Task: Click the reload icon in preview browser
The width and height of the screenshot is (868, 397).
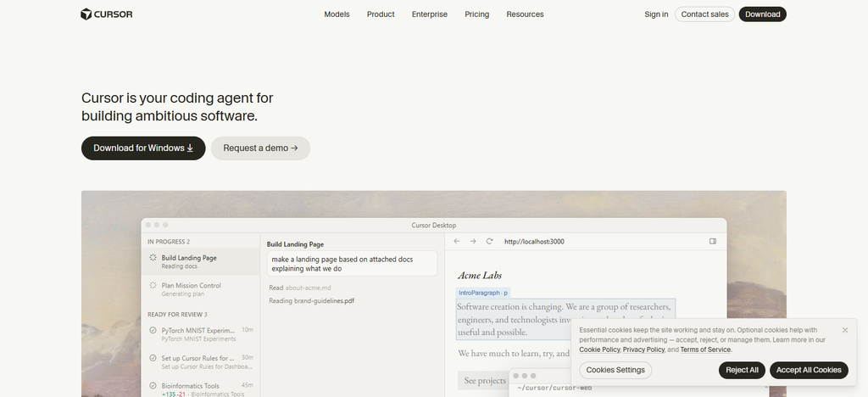Action: click(x=489, y=242)
